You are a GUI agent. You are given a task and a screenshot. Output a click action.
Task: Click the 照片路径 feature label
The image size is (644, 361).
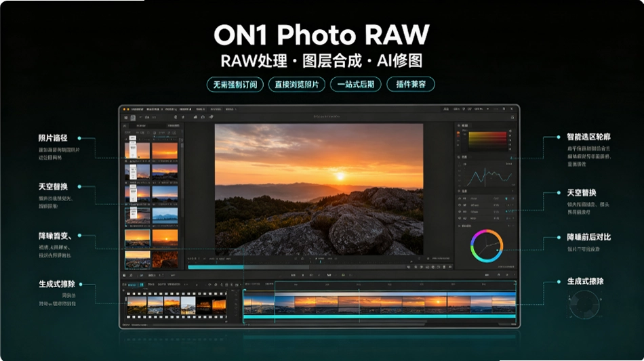click(53, 138)
